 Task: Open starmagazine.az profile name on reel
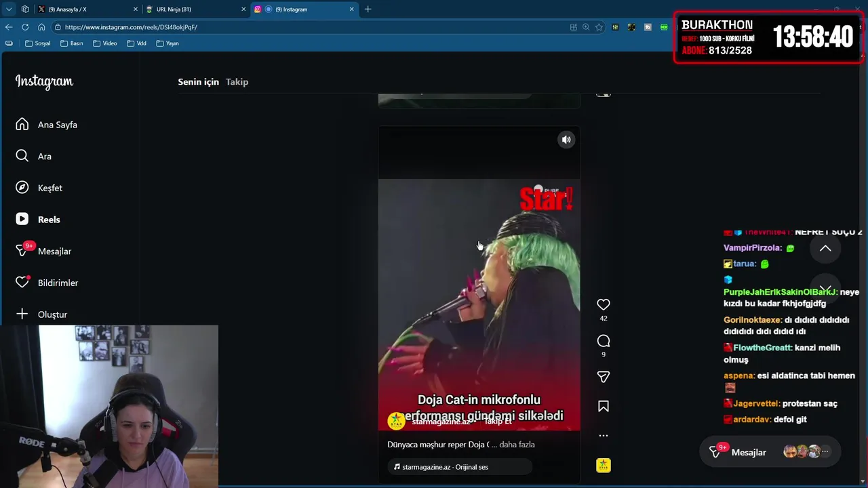click(441, 421)
